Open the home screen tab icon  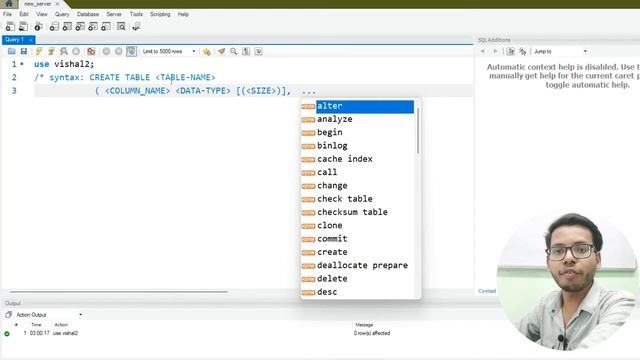tap(9, 4)
